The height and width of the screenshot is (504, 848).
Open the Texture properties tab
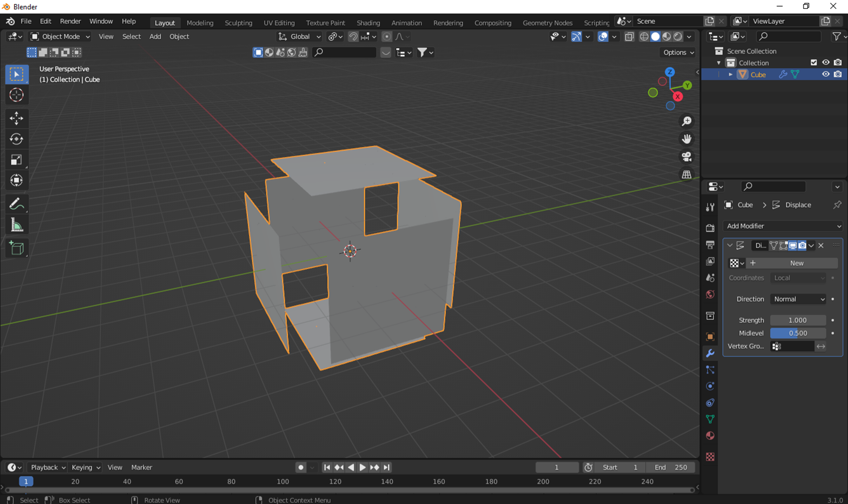point(710,457)
